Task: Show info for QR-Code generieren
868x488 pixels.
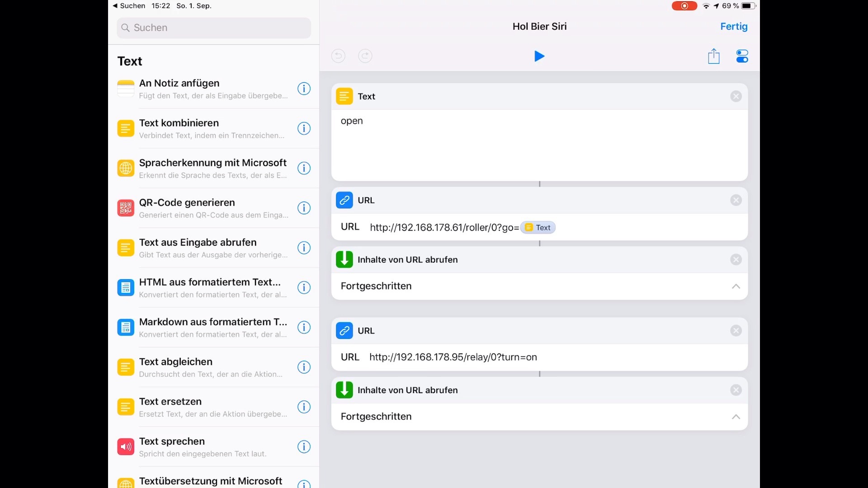Action: click(x=304, y=208)
